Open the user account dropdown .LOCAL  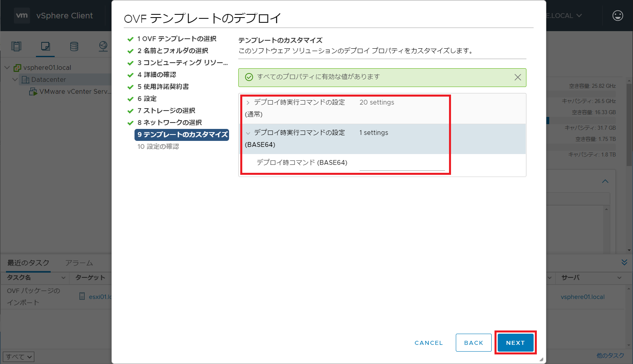(564, 16)
